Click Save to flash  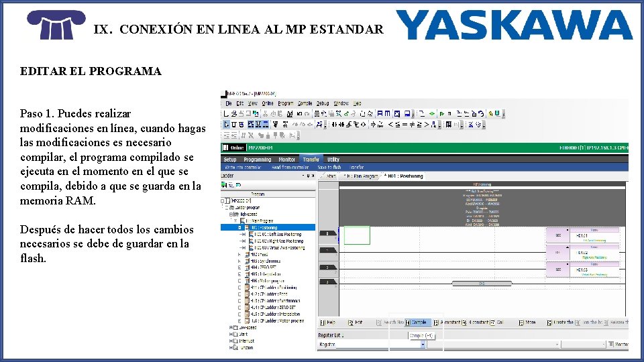(329, 168)
